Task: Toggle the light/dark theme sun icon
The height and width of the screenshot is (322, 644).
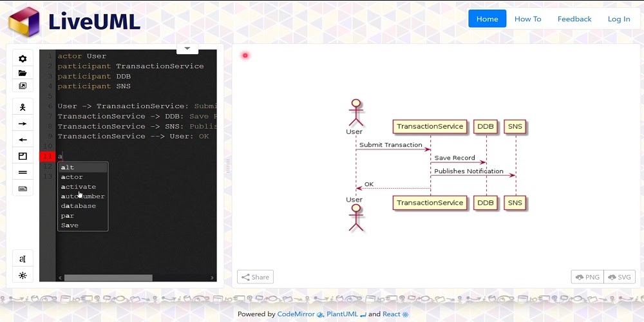Action: coord(23,275)
